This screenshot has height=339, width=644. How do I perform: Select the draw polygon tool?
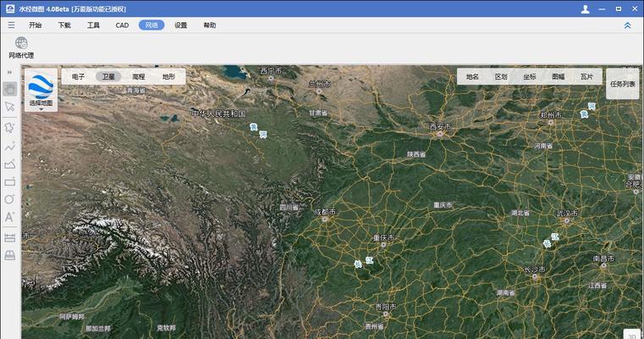tap(10, 164)
